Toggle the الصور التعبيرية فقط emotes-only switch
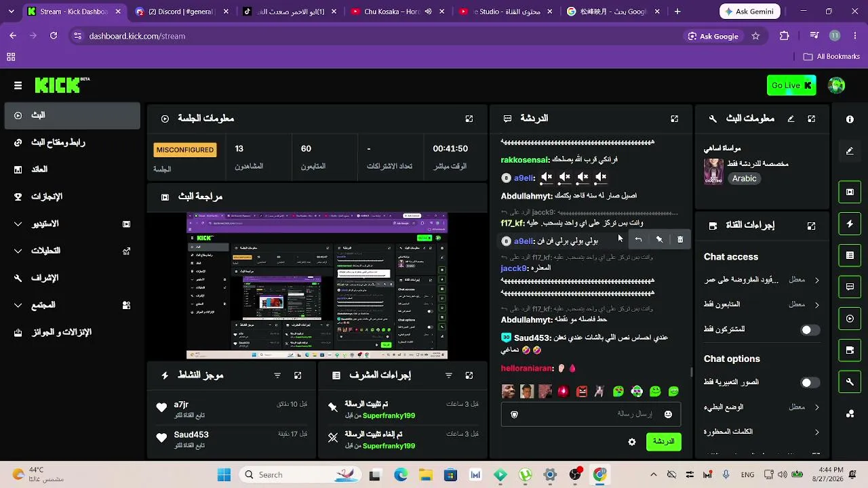The image size is (868, 488). 810,383
